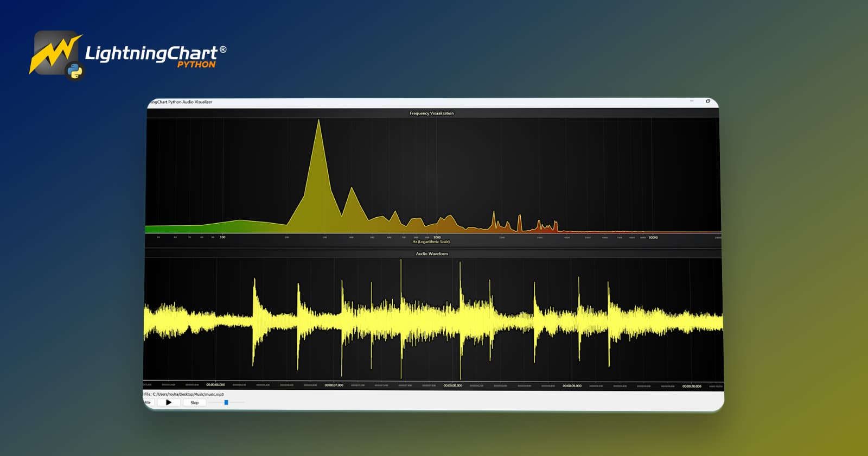The width and height of the screenshot is (868, 456).
Task: Minimize the Audio Visualizer window
Action: (692, 101)
